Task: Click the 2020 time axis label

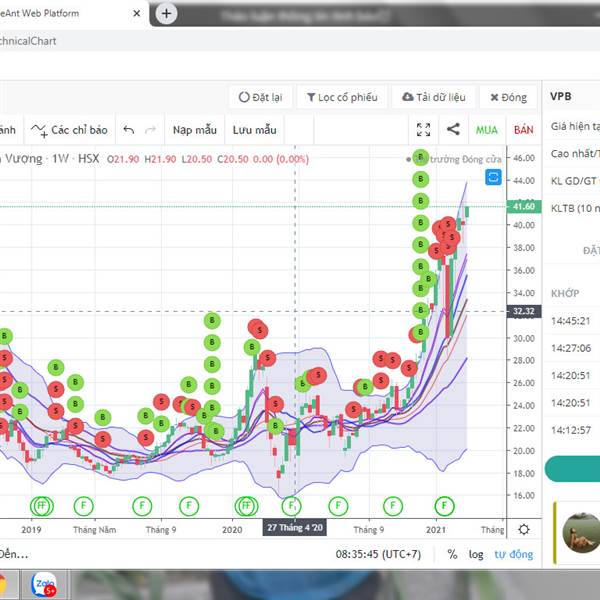Action: coord(232,530)
